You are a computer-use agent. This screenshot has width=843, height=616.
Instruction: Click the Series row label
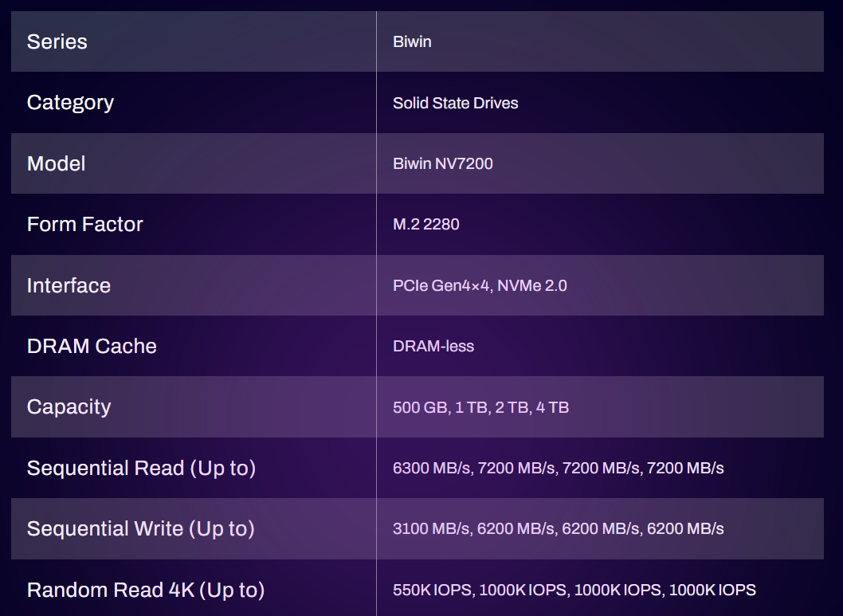click(57, 41)
